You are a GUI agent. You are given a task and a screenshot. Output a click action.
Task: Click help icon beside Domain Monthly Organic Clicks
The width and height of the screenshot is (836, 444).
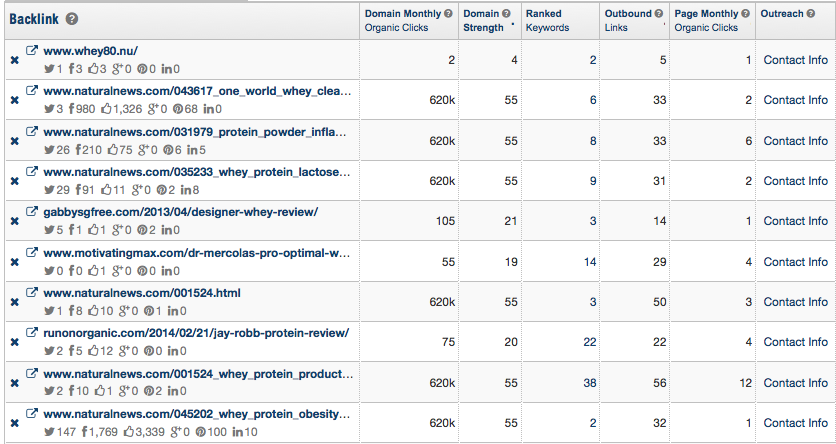point(448,14)
